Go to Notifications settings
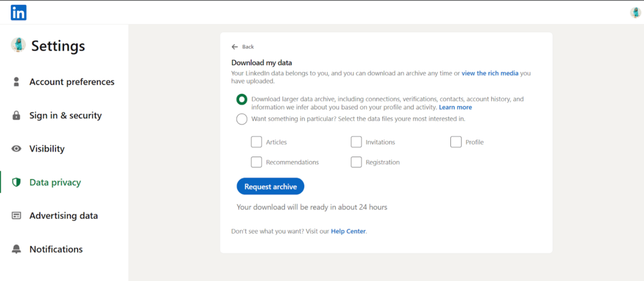Image resolution: width=644 pixels, height=281 pixels. click(56, 249)
